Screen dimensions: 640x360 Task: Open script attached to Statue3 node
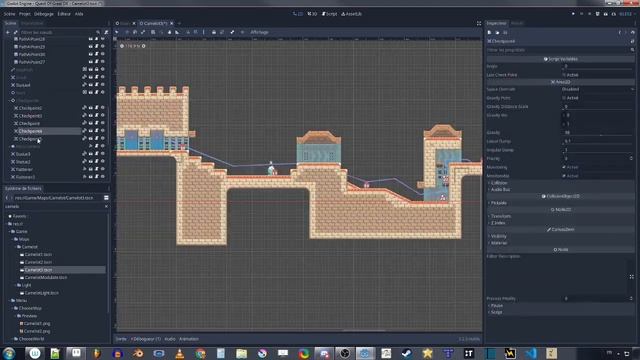click(97, 154)
